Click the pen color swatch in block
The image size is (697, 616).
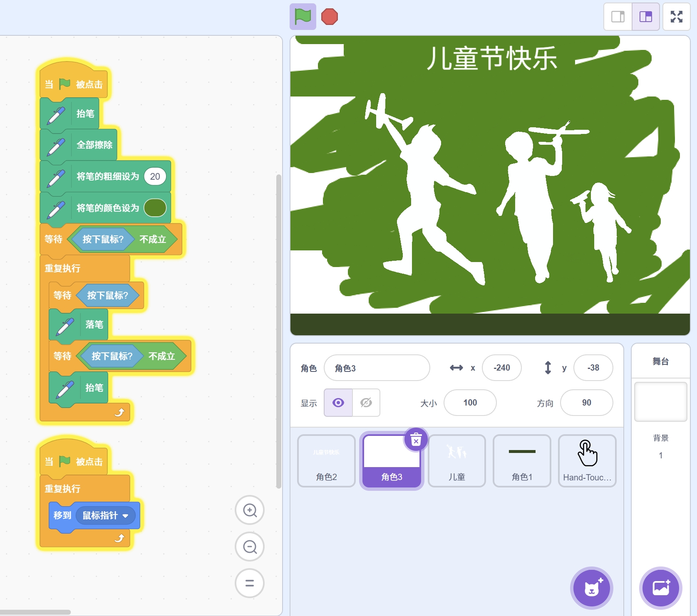pyautogui.click(x=155, y=208)
